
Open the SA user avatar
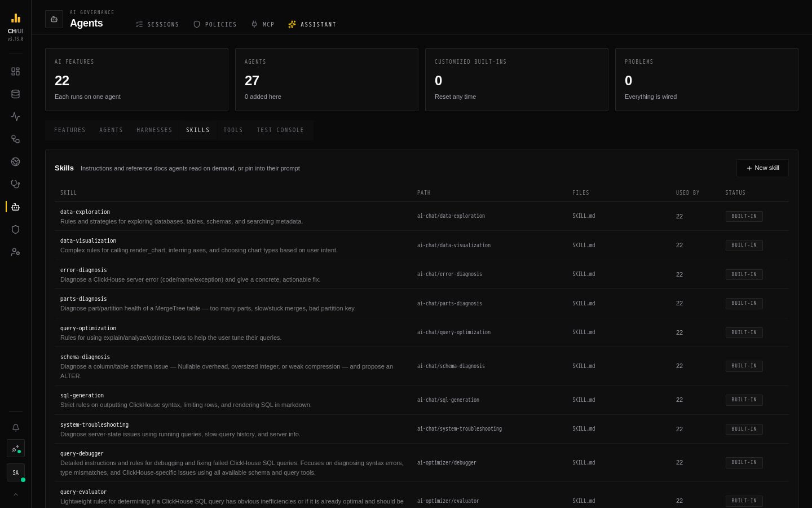[x=15, y=472]
